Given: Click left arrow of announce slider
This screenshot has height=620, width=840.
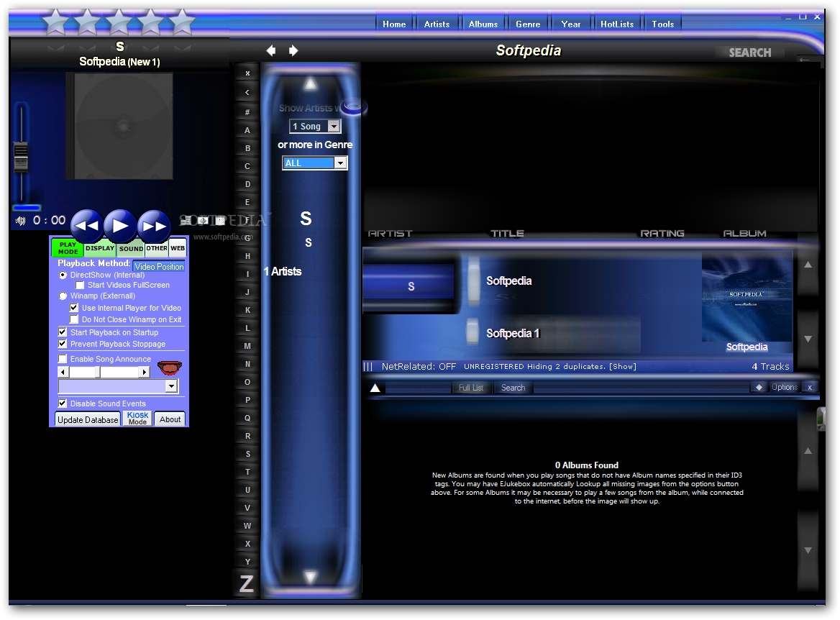Looking at the screenshot, I should click(x=63, y=372).
